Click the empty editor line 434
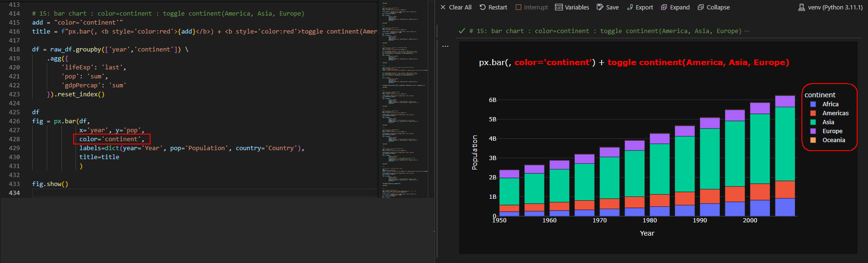The image size is (868, 263). coord(205,193)
